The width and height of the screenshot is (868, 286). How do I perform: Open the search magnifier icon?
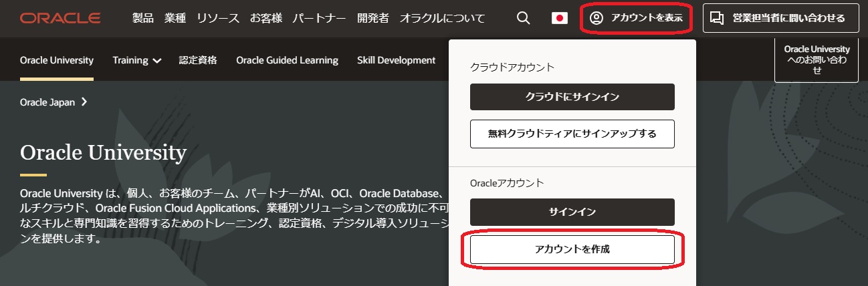click(523, 18)
